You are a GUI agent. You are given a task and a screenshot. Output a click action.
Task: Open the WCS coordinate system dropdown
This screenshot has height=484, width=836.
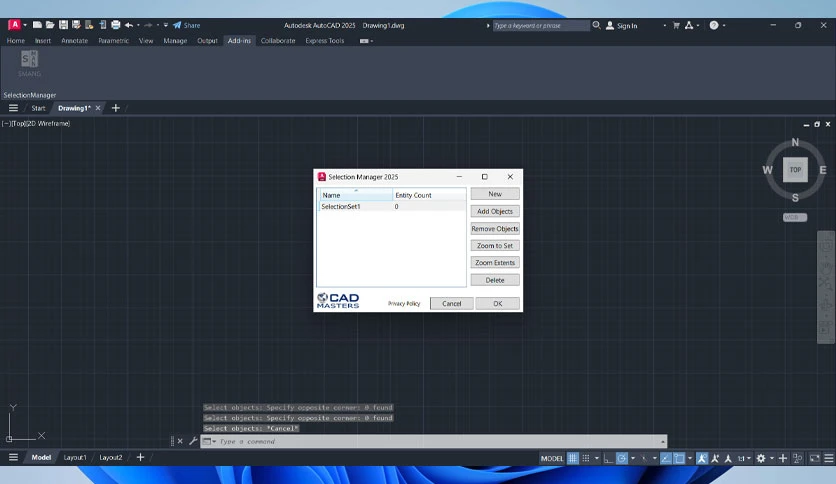click(x=795, y=217)
